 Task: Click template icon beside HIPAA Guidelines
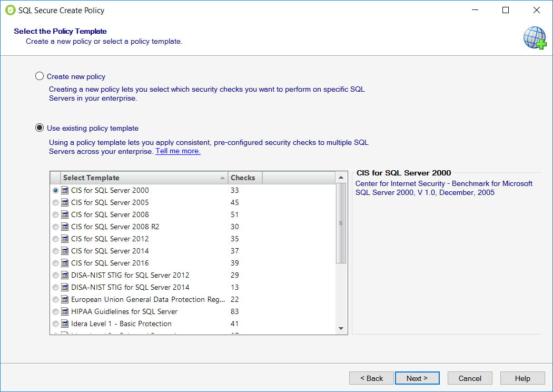tap(65, 311)
